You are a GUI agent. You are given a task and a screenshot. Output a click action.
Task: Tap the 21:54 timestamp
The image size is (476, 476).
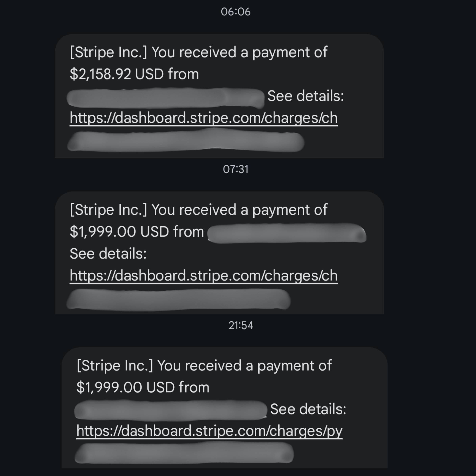pyautogui.click(x=241, y=325)
